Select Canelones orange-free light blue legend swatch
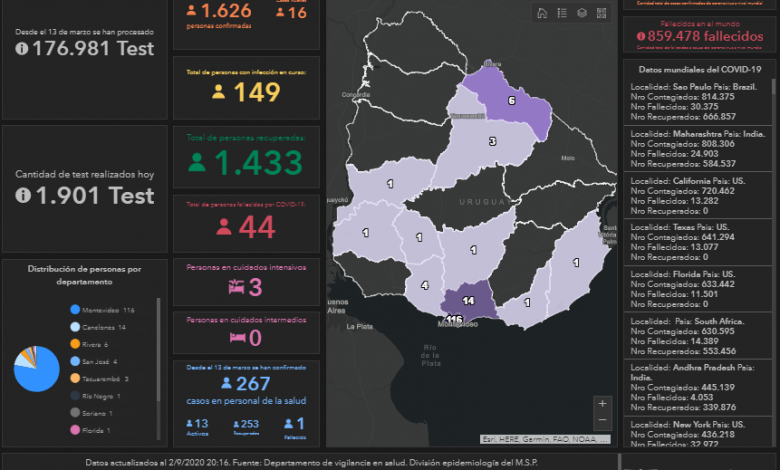The image size is (780, 470). coord(76,328)
